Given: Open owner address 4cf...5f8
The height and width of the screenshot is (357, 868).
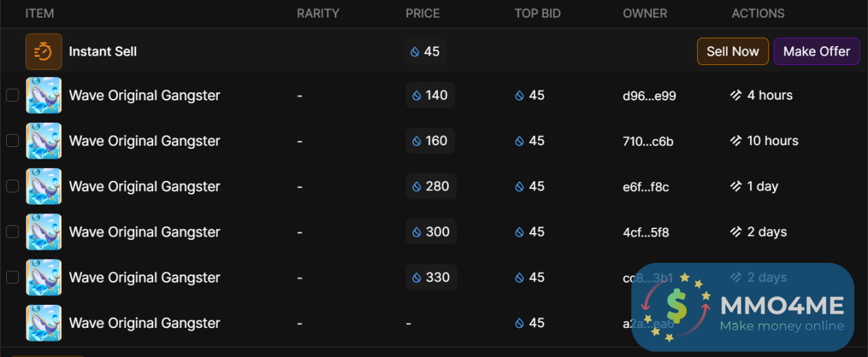Looking at the screenshot, I should pyautogui.click(x=646, y=232).
